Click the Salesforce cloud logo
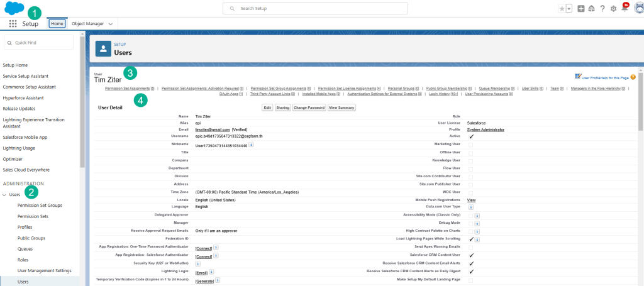Screen dimensions: 644x286 15,9
